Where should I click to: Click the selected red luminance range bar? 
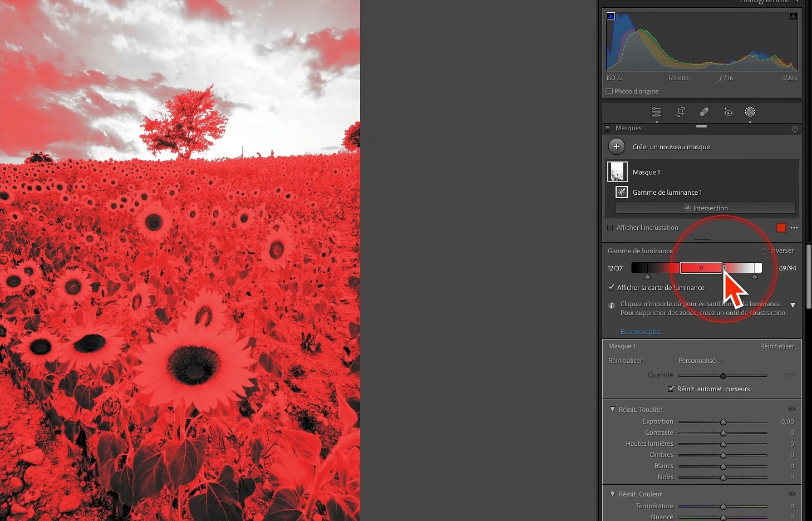click(x=701, y=268)
